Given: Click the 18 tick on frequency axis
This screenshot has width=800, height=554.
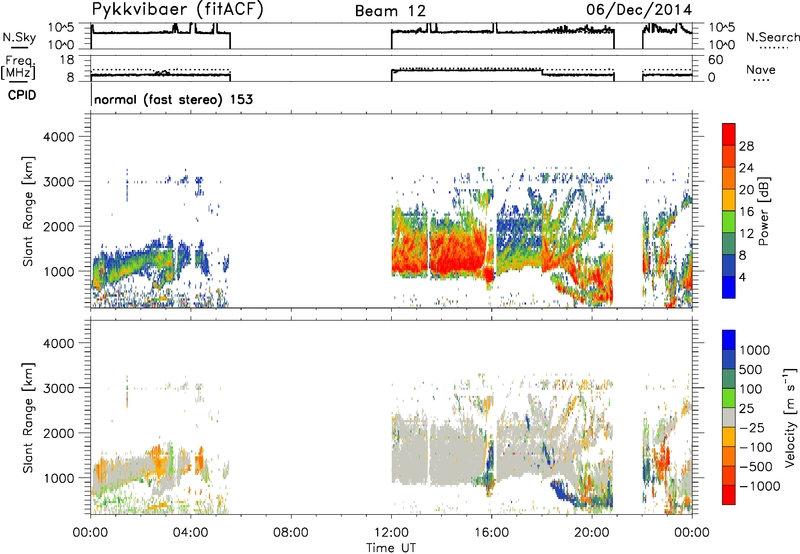Looking at the screenshot, I should [67, 60].
